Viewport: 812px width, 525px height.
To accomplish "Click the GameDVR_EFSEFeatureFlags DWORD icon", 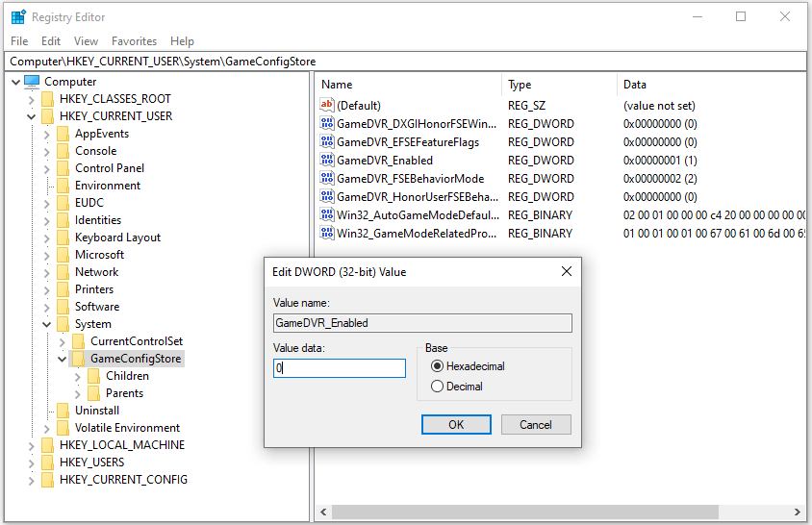I will (x=326, y=142).
